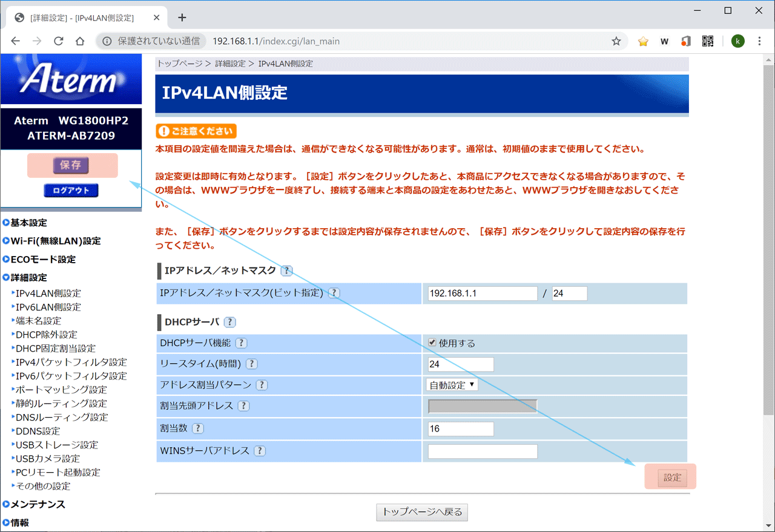Click the browser forward arrow
The width and height of the screenshot is (775, 532).
coord(37,41)
